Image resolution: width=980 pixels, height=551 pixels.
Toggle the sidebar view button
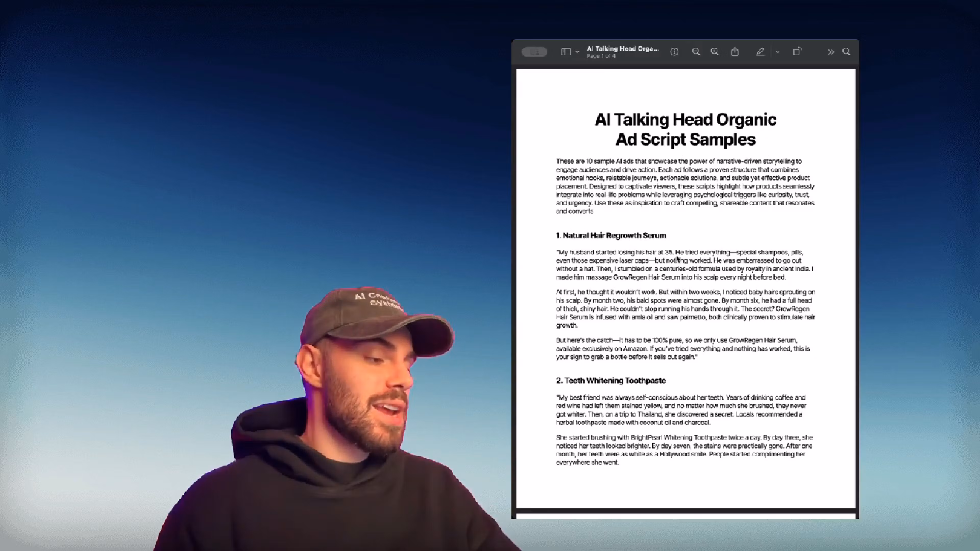coord(566,52)
